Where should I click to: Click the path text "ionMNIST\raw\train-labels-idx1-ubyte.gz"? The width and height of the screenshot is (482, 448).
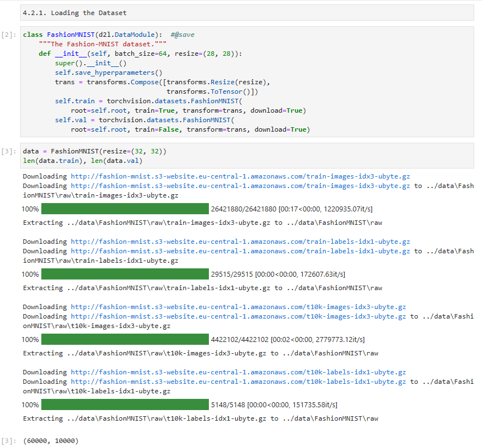pyautogui.click(x=101, y=261)
